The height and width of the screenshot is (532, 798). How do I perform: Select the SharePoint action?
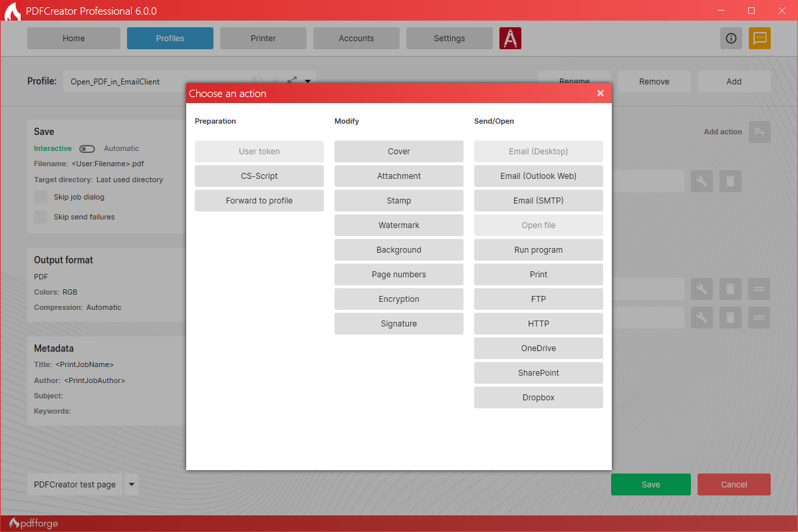pyautogui.click(x=539, y=373)
